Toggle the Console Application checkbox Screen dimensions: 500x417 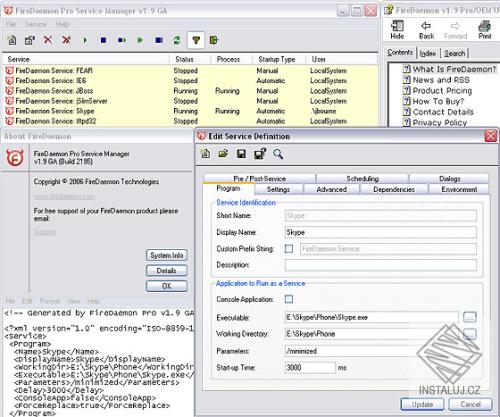pyautogui.click(x=289, y=299)
